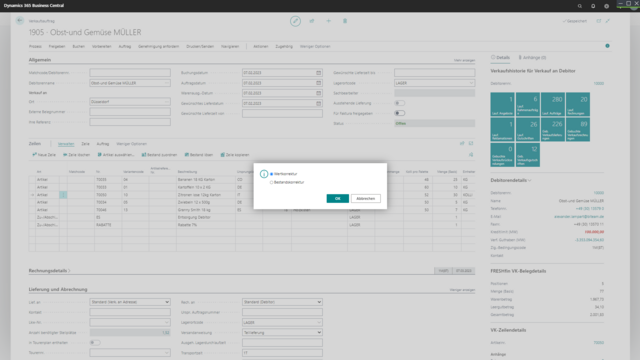Click Debitorennr. 10000 link in Verkaufshistorie
This screenshot has height=360, width=640.
[598, 83]
